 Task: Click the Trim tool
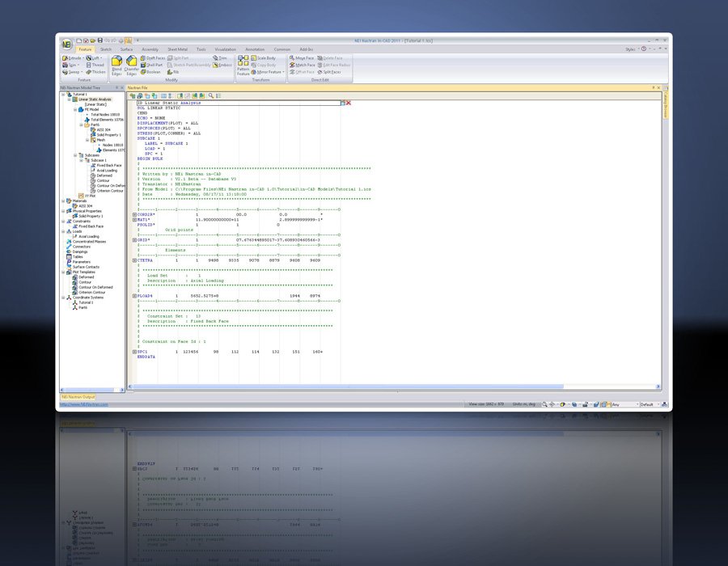220,58
